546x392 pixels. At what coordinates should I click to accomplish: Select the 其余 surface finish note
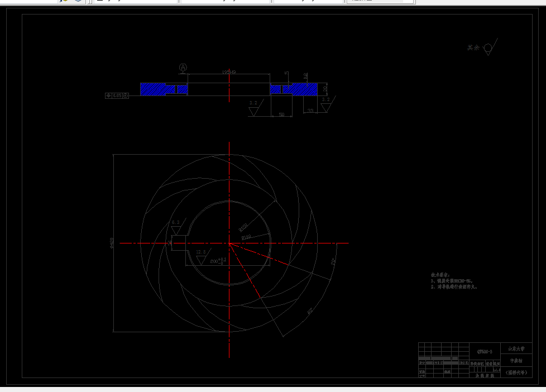click(473, 47)
